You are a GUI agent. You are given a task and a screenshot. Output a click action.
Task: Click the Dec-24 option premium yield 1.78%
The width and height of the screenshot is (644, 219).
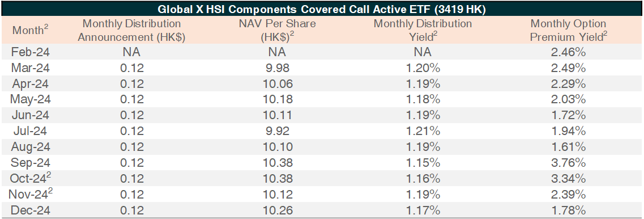(569, 210)
